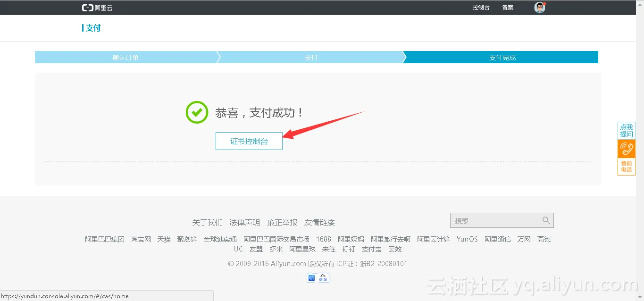Open 万网 link
Screen dimensions: 644x301
(x=524, y=239)
